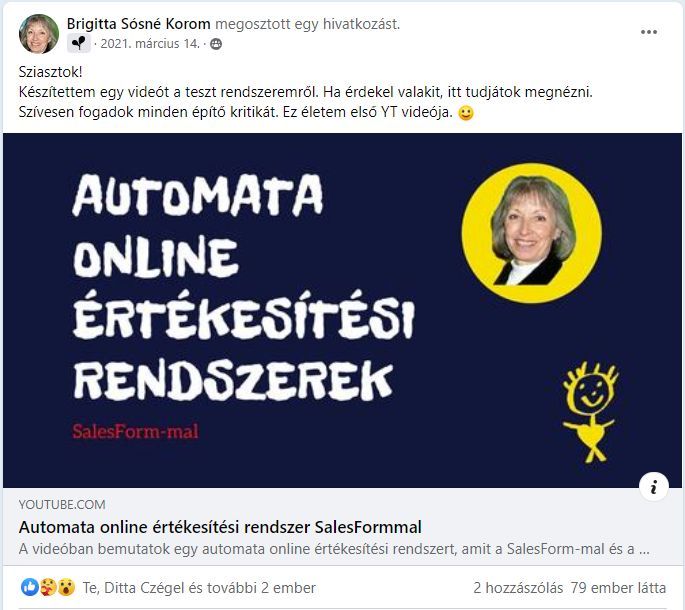Click the blue Like reaction icon
Screen dimensions: 685x610
coord(29,587)
